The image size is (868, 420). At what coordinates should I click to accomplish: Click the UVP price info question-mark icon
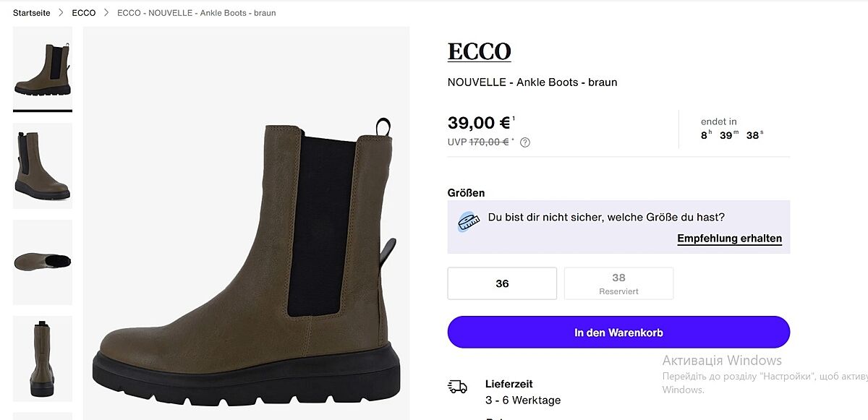[525, 142]
